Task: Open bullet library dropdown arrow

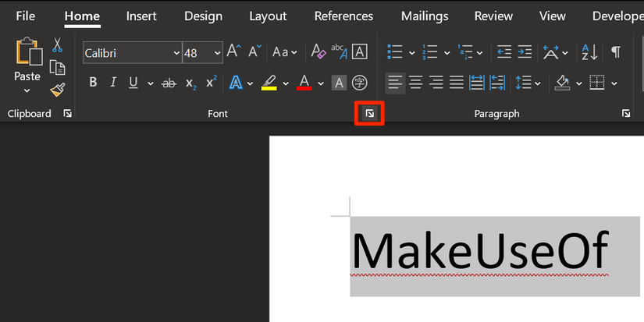Action: coord(411,53)
